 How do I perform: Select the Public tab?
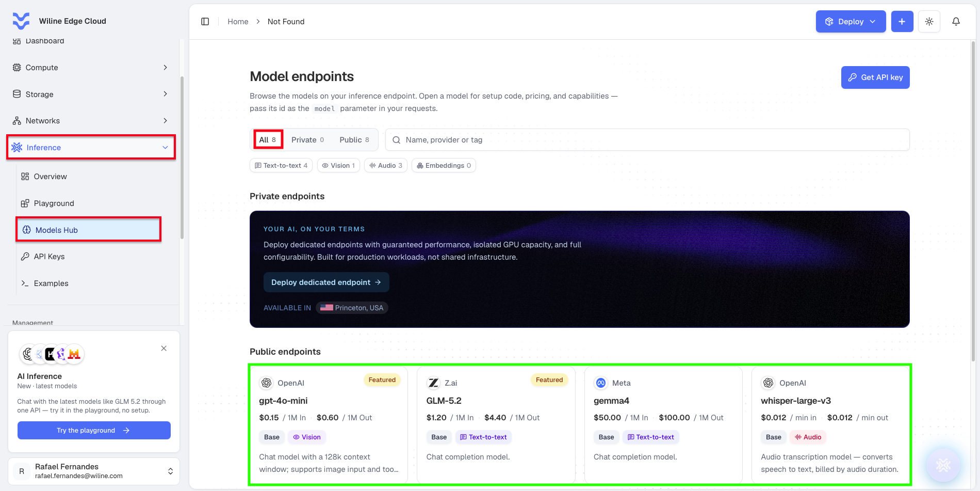pyautogui.click(x=354, y=140)
